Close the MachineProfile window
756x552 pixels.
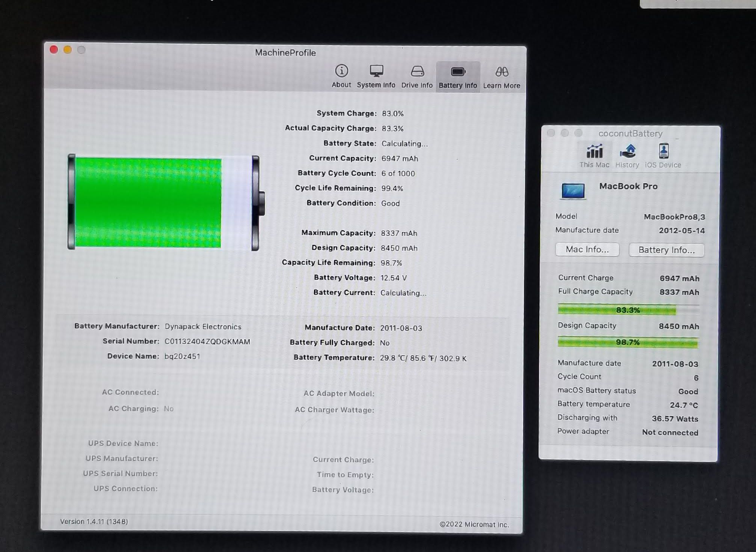54,50
